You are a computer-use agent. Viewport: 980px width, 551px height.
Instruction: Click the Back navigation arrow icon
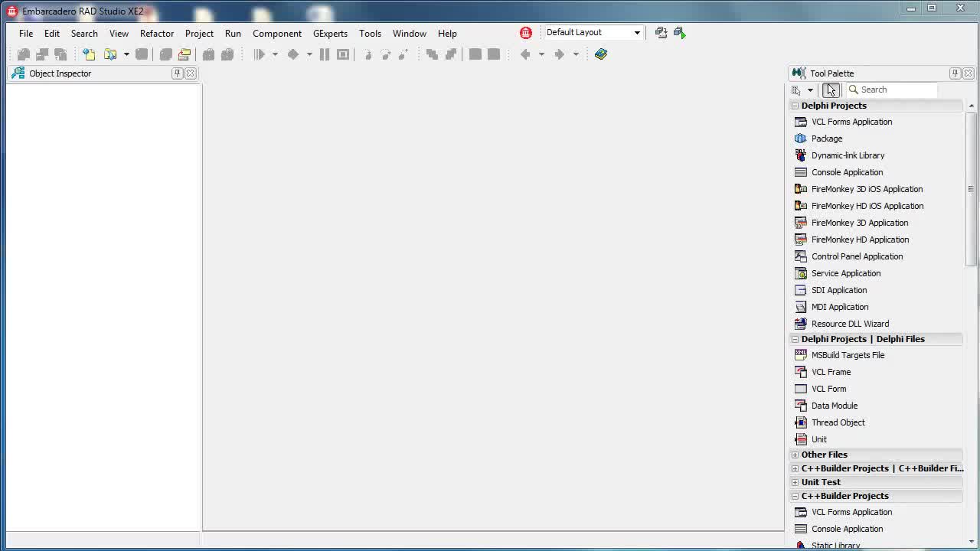coord(525,54)
